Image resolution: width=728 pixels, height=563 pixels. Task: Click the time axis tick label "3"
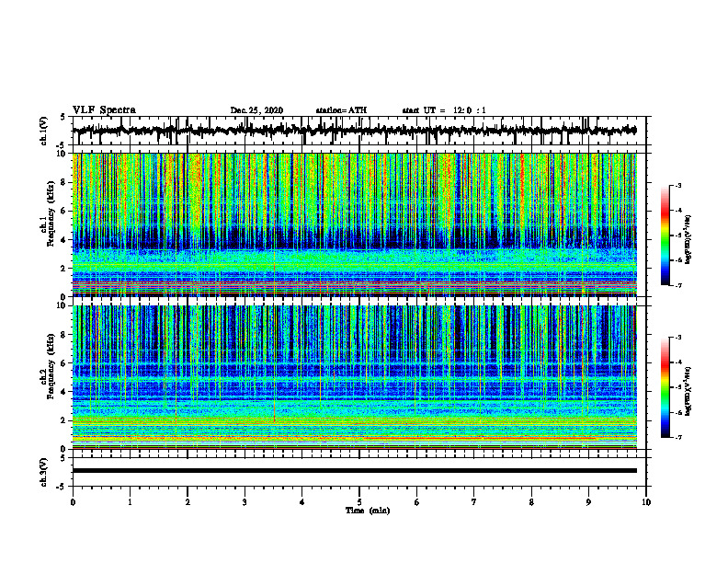click(x=245, y=502)
